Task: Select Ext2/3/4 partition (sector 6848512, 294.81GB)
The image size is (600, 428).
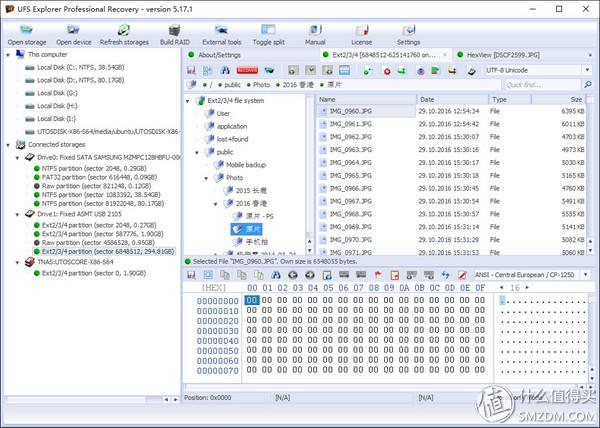Action: point(104,251)
